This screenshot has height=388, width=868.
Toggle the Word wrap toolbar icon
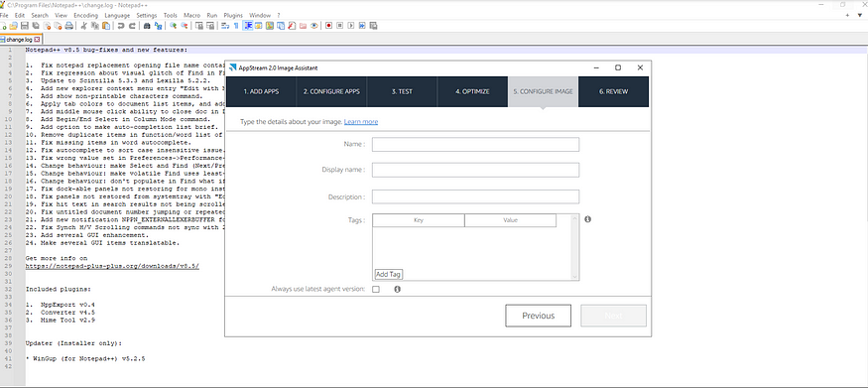point(225,26)
